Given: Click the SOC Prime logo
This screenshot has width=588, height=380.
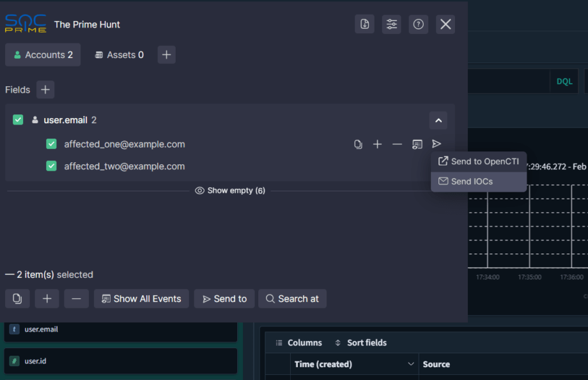Looking at the screenshot, I should 26,24.
